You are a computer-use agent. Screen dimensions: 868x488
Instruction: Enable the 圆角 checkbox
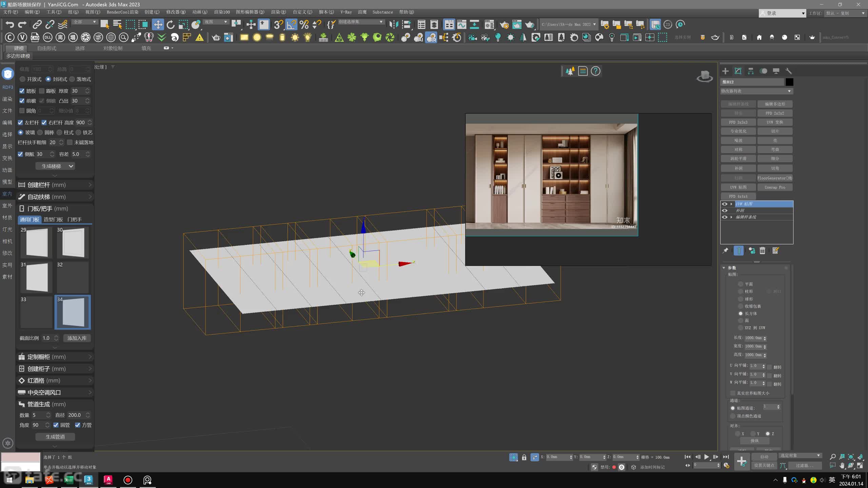(x=22, y=110)
